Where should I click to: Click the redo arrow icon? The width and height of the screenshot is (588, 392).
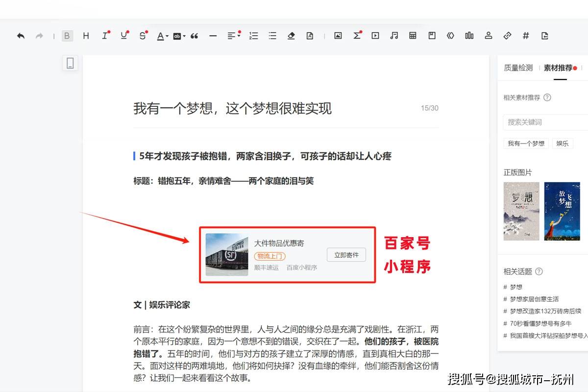(x=39, y=36)
